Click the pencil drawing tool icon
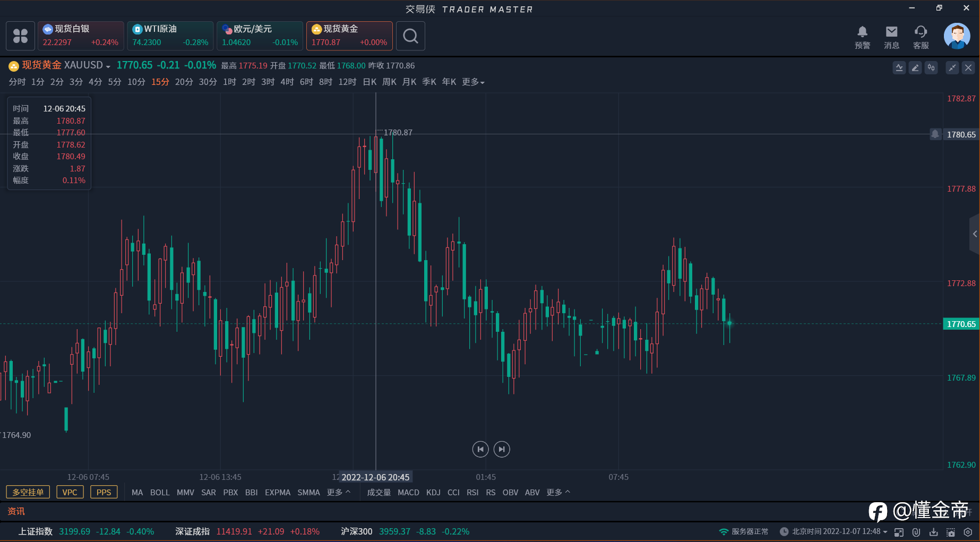 point(915,67)
